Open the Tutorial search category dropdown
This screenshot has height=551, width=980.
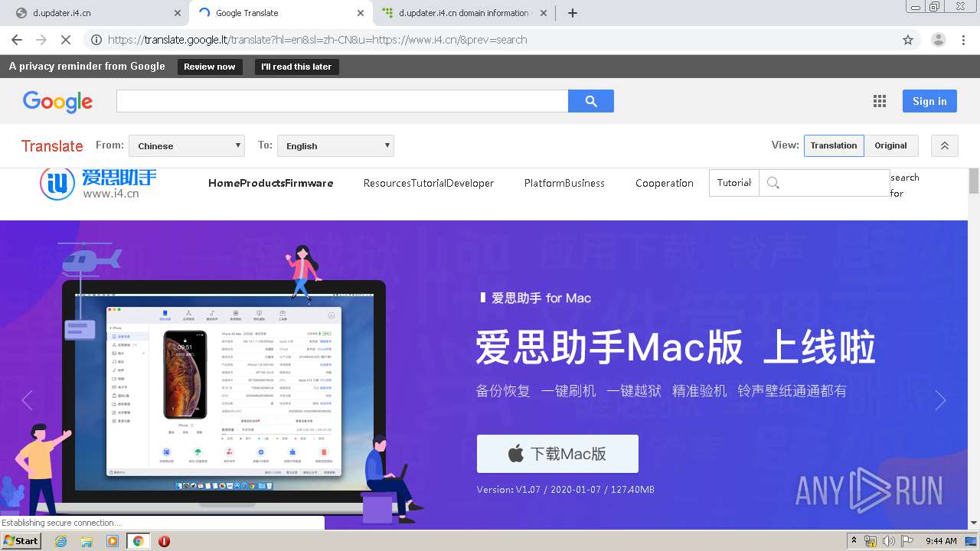[x=734, y=183]
